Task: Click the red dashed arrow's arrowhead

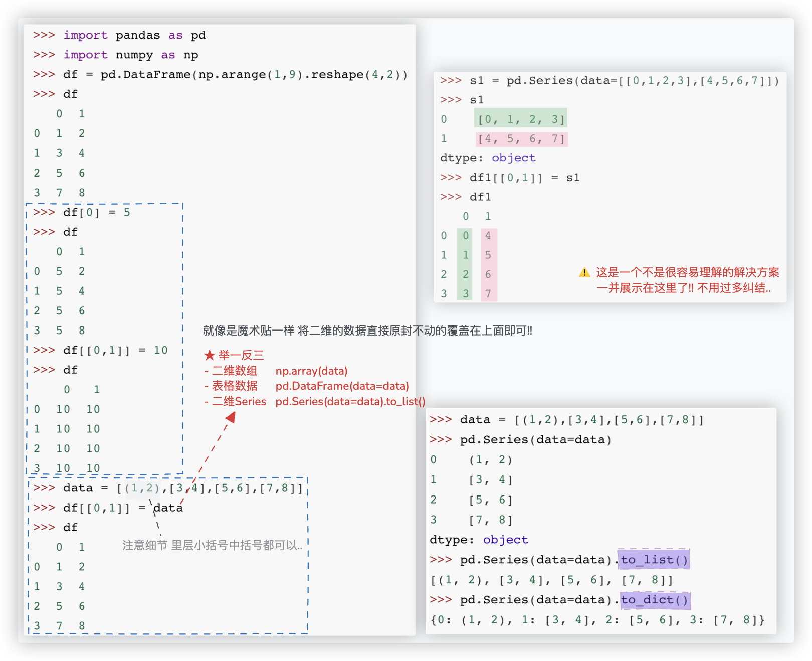Action: point(230,417)
